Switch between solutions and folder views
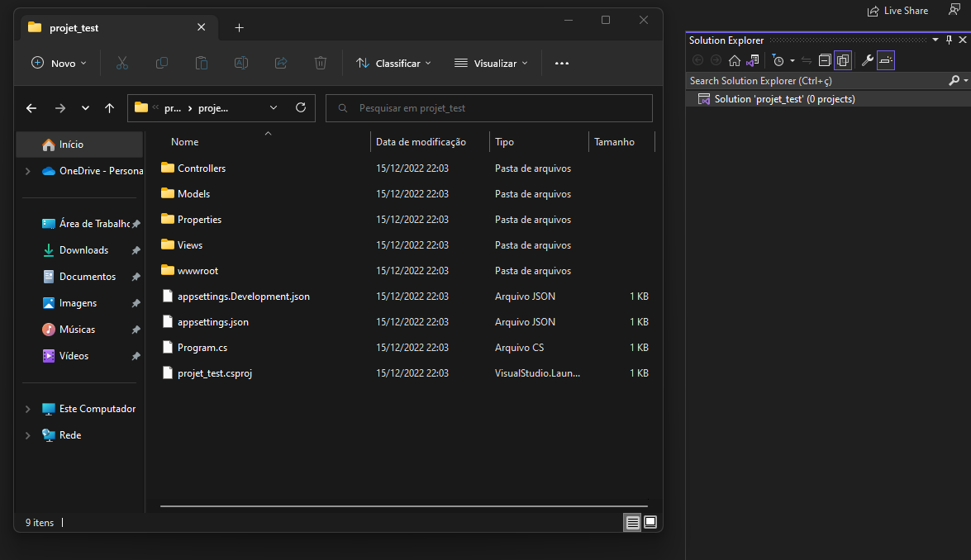This screenshot has height=560, width=971. (752, 60)
